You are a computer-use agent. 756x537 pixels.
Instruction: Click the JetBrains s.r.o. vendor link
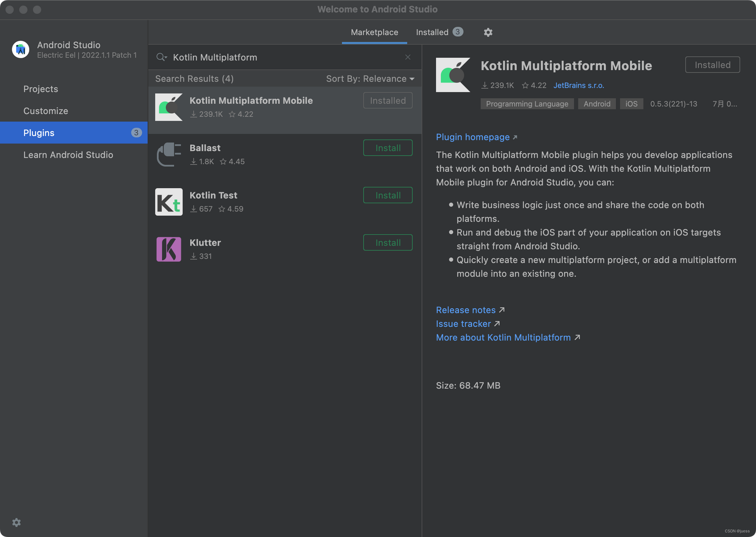coord(578,85)
